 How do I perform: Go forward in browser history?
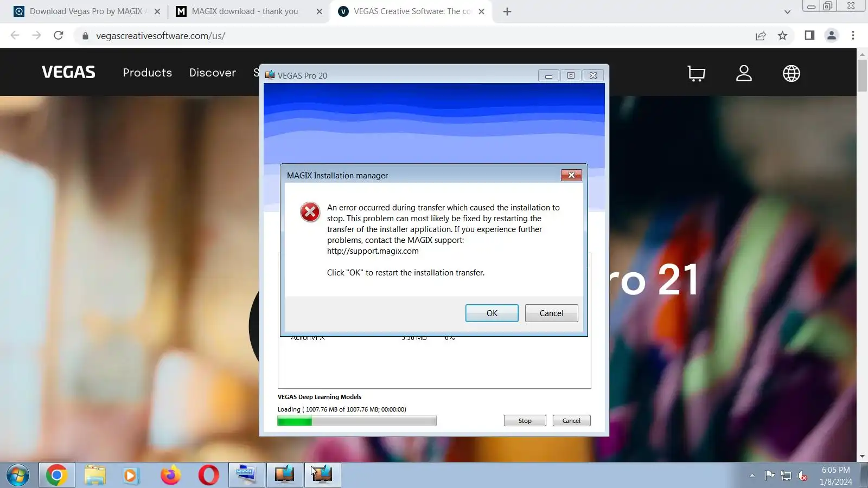click(x=36, y=36)
